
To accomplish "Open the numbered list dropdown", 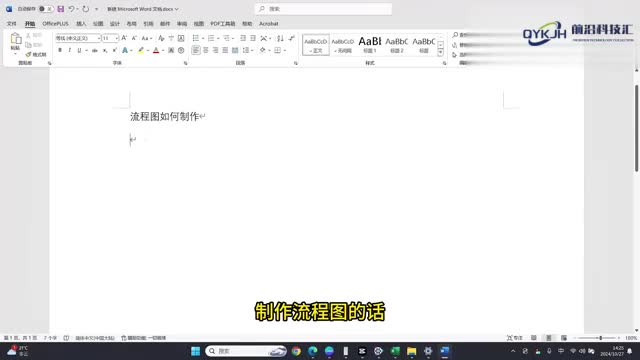I will (x=218, y=38).
